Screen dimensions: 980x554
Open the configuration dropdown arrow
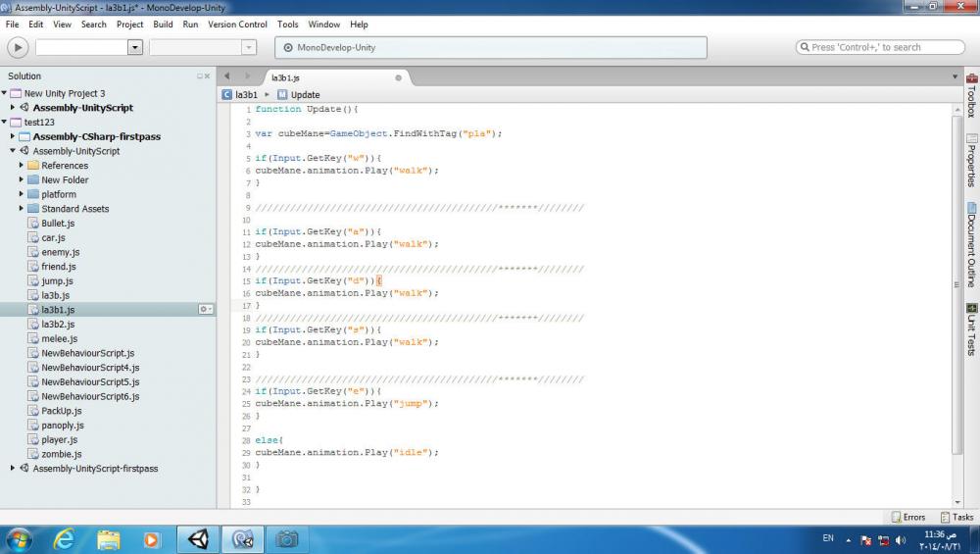pyautogui.click(x=135, y=47)
